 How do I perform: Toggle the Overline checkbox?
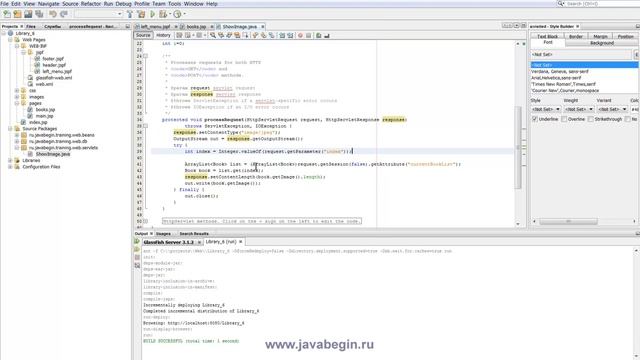click(564, 119)
